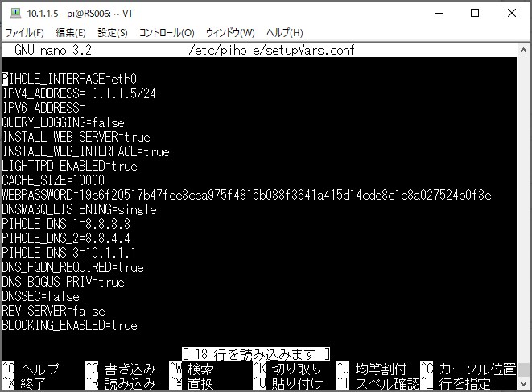This screenshot has height=392, width=532.
Task: Click the ^R 読み込み shortcut label
Action: tap(121, 383)
